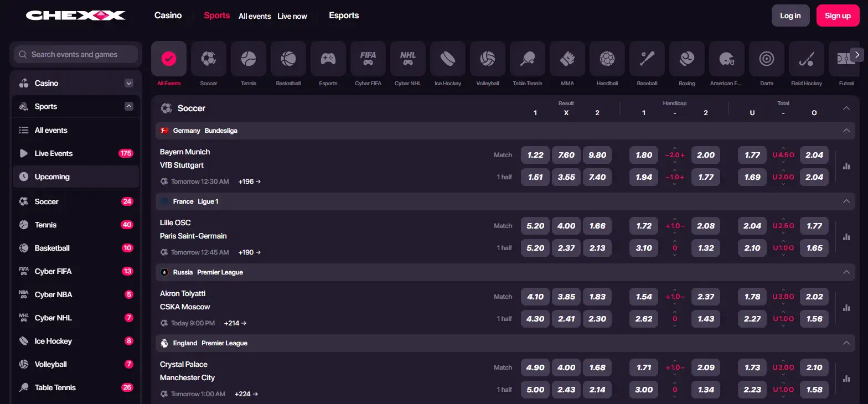
Task: Select the Tennis sport icon in top carousel
Action: 249,59
